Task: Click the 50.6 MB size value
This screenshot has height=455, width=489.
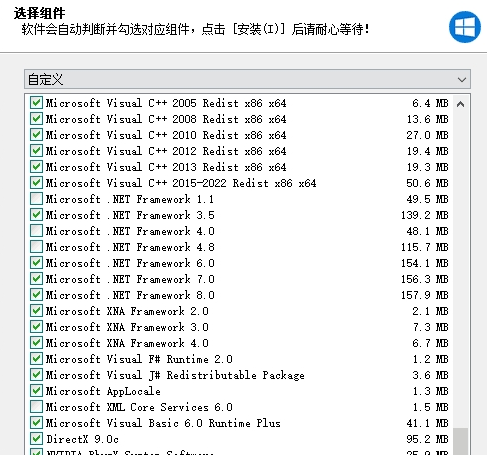Action: click(x=427, y=183)
